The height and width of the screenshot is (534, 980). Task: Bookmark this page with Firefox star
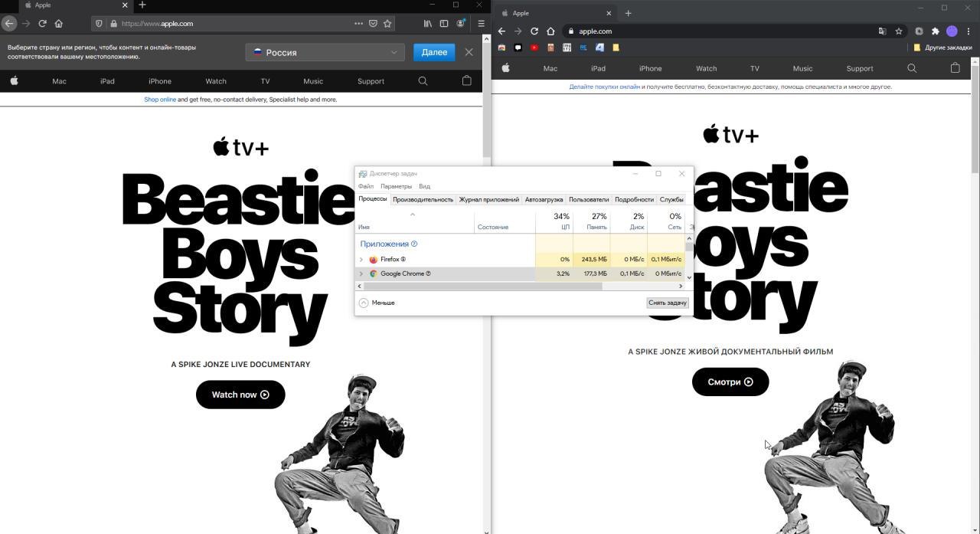[x=387, y=24]
